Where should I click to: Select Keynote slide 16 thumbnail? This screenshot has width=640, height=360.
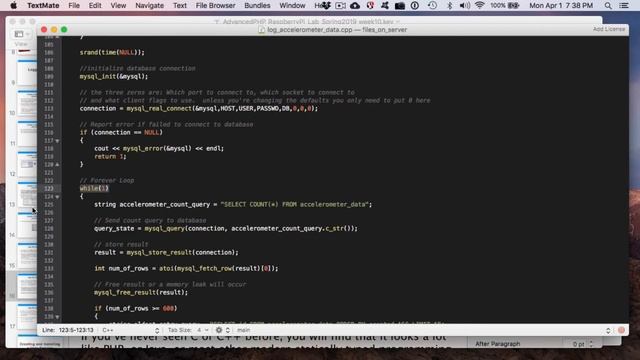tap(27, 286)
